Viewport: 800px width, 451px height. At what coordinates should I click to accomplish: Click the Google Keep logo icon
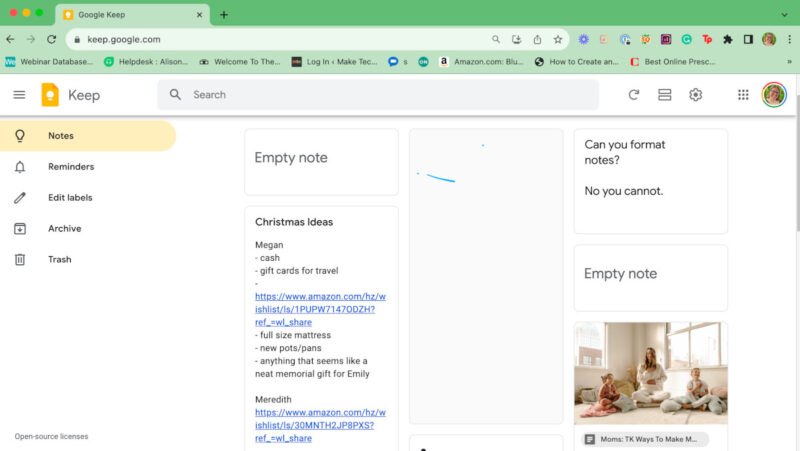[50, 95]
